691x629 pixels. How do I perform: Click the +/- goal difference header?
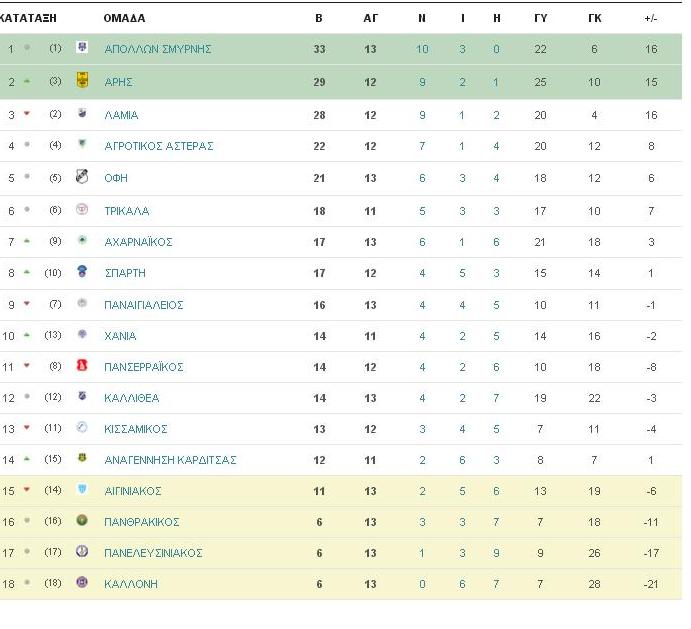pyautogui.click(x=651, y=18)
